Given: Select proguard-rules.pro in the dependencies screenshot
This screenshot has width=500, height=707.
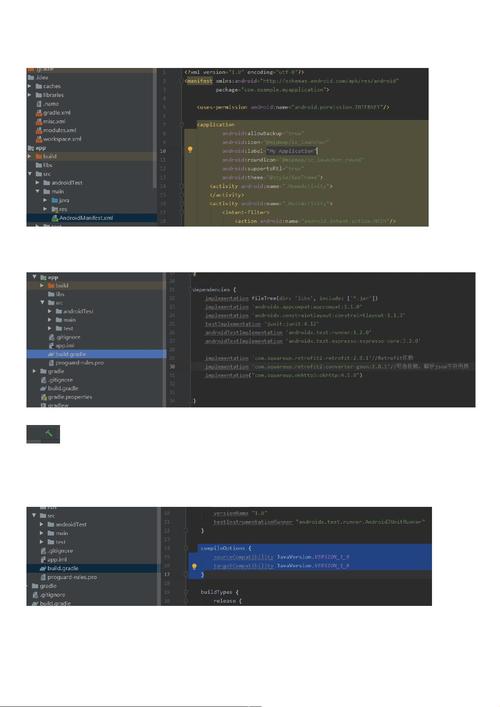Looking at the screenshot, I should pyautogui.click(x=80, y=363).
